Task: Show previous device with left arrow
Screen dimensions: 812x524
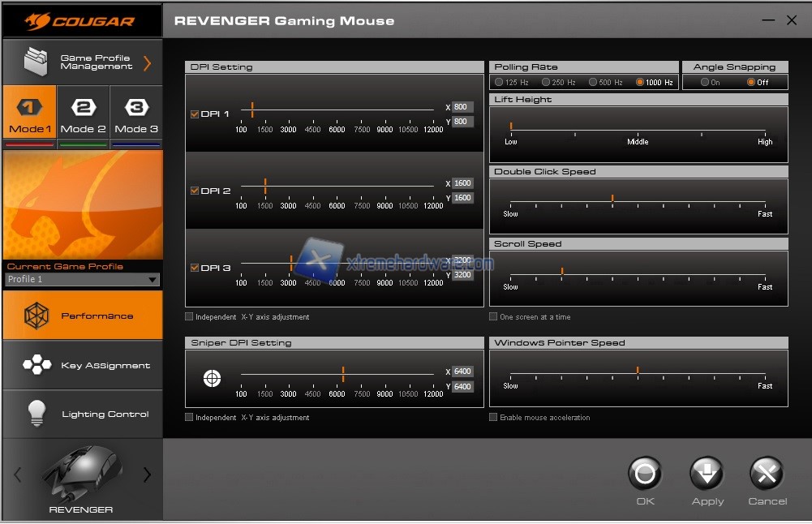Action: (x=18, y=475)
